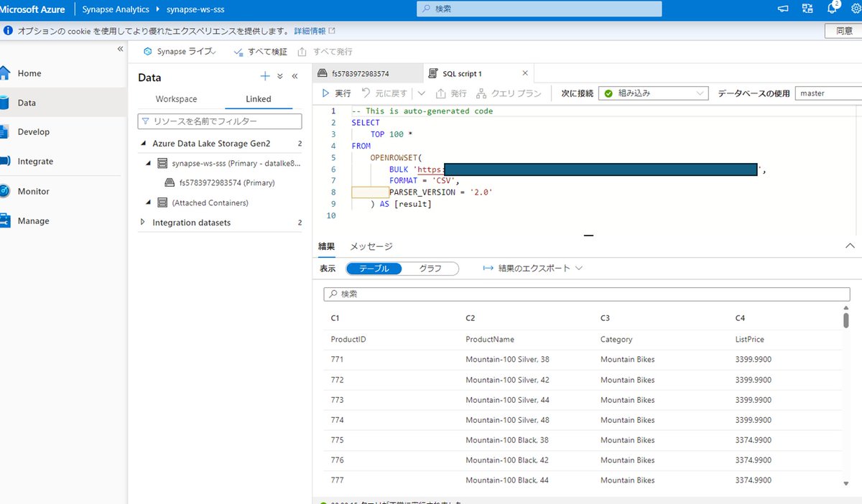Expand the Integration datasets node

(144, 223)
